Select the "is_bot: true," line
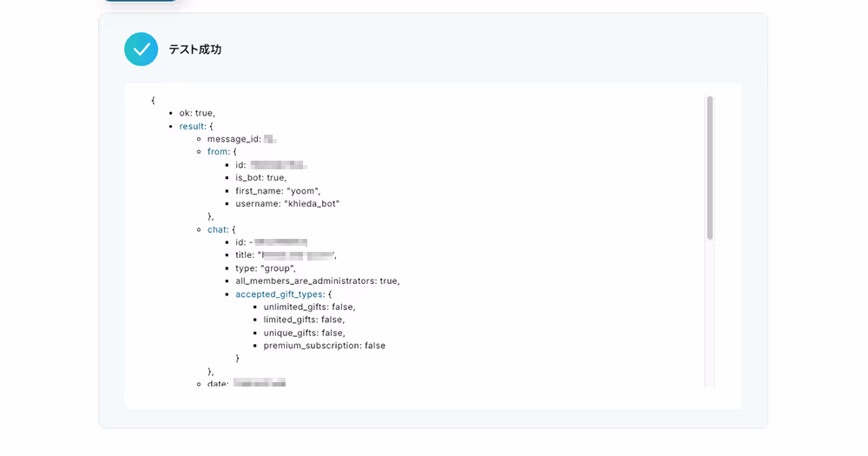This screenshot has height=456, width=868. click(260, 178)
